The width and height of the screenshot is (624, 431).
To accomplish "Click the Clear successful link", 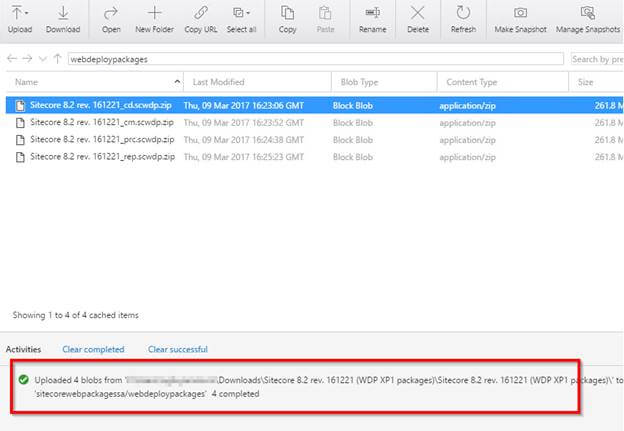I will [177, 349].
